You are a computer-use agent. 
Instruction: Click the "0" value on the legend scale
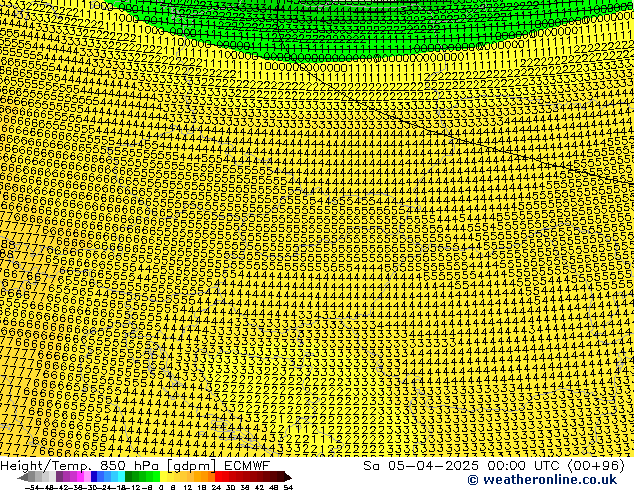[x=161, y=488]
